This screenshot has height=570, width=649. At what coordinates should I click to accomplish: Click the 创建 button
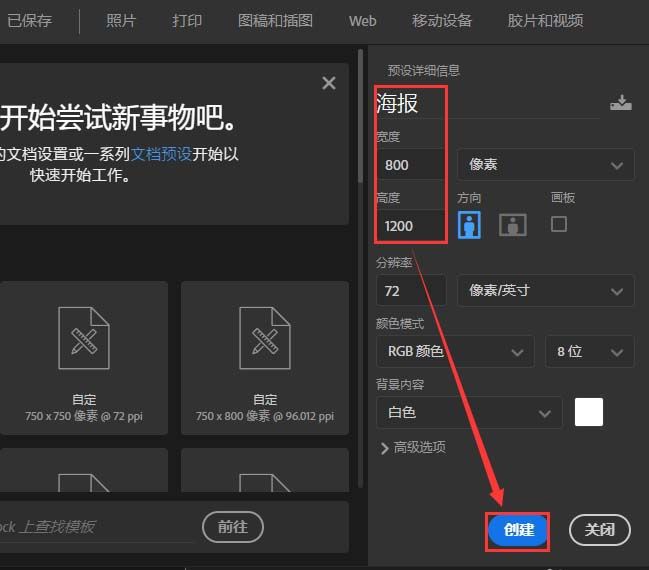click(518, 530)
